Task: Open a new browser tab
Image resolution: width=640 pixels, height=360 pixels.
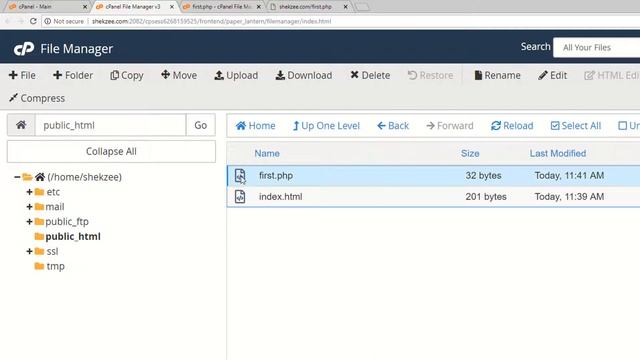Action: [362, 7]
